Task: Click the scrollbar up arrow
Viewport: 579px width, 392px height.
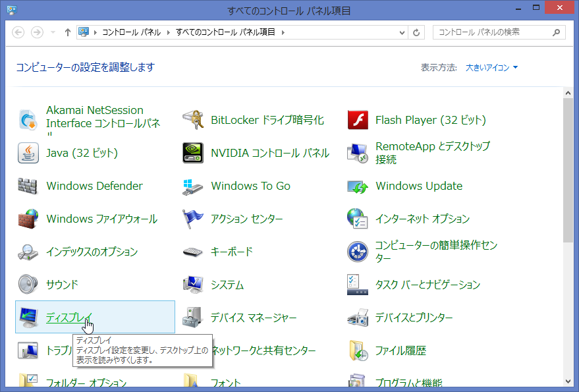Action: [568, 94]
